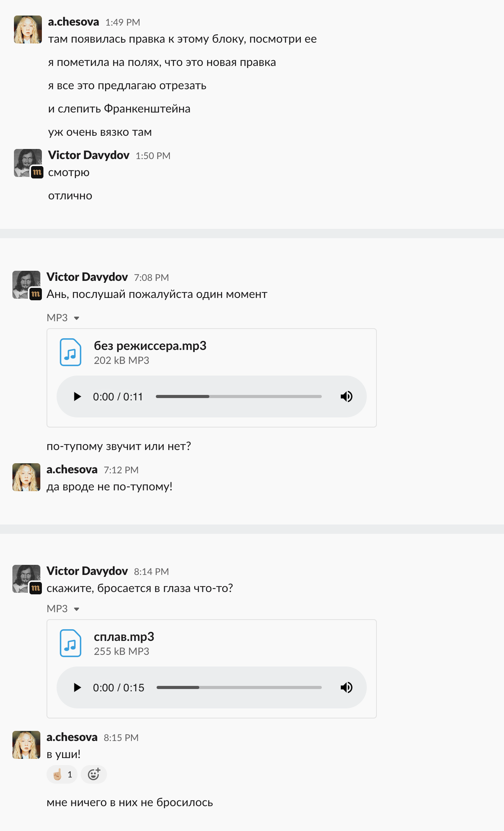This screenshot has width=504, height=831.
Task: Seek in the без режиссера.mp3 progress bar
Action: click(x=238, y=396)
